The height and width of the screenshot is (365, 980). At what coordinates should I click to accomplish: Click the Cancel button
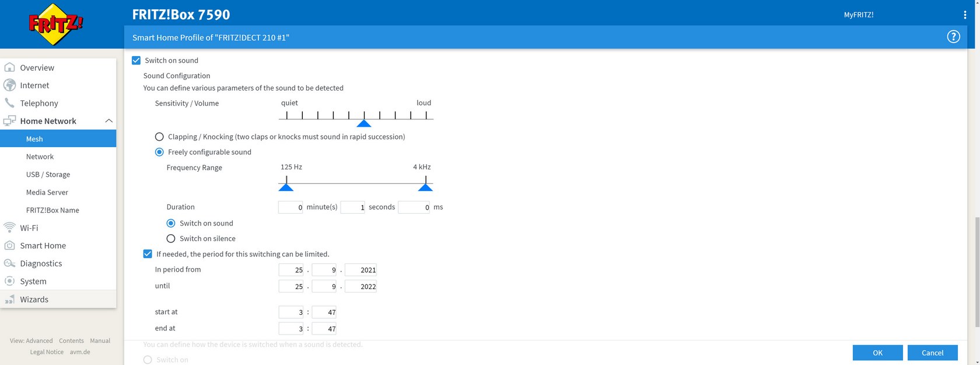(x=932, y=353)
